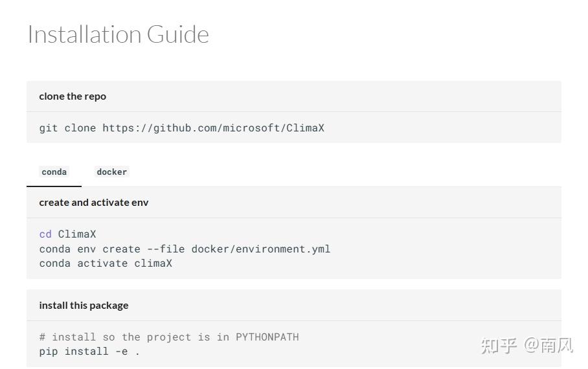Click the 'conda activate climaX' line
The height and width of the screenshot is (369, 588).
(106, 263)
